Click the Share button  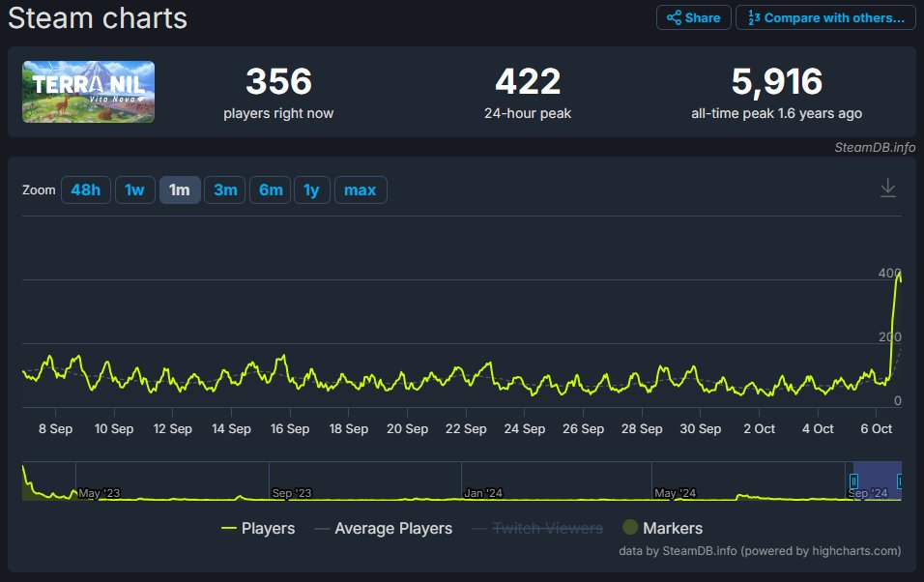click(x=694, y=17)
